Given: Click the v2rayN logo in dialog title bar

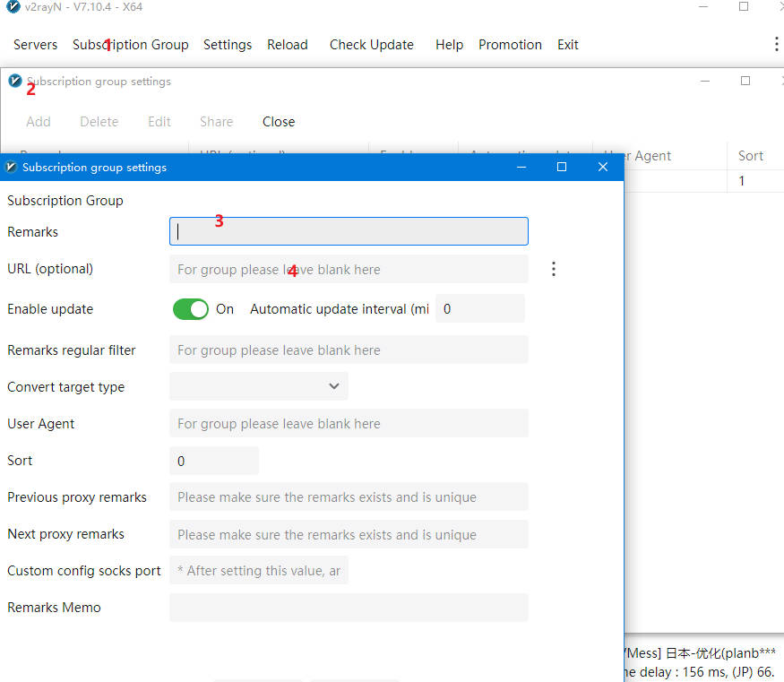Looking at the screenshot, I should (12, 167).
